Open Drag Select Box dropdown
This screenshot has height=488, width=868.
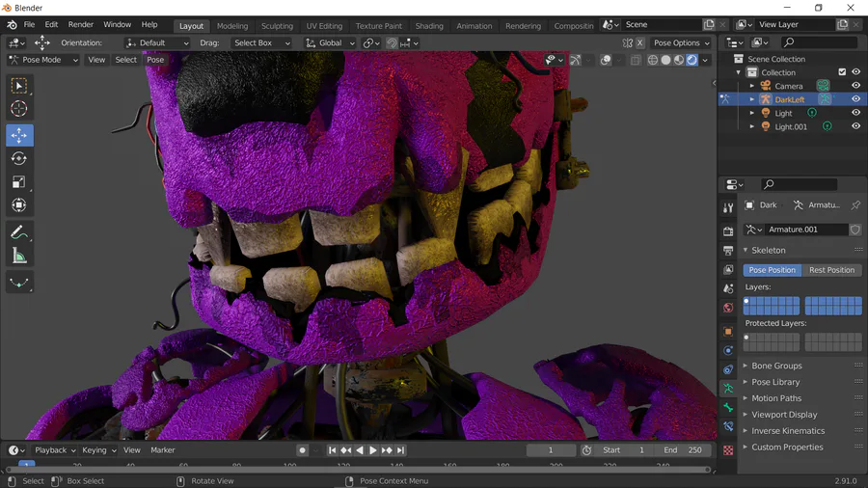(260, 42)
